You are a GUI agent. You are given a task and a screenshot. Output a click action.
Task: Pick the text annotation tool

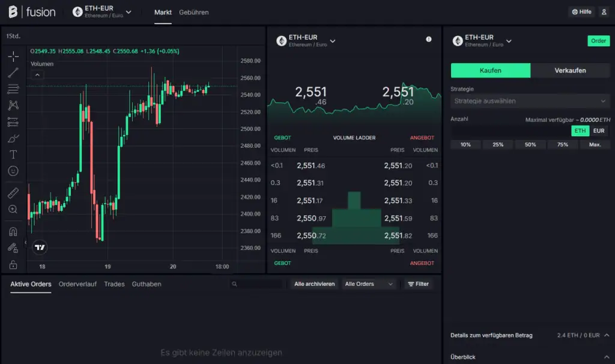point(13,155)
